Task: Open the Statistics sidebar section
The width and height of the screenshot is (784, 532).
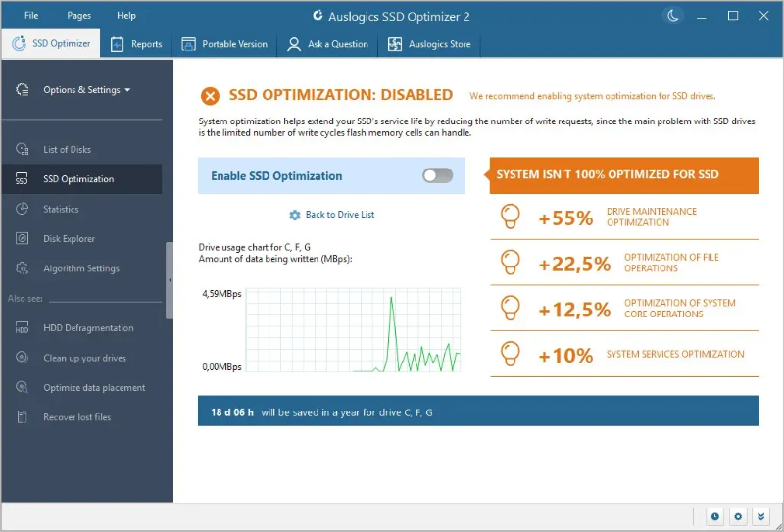Action: (x=61, y=209)
